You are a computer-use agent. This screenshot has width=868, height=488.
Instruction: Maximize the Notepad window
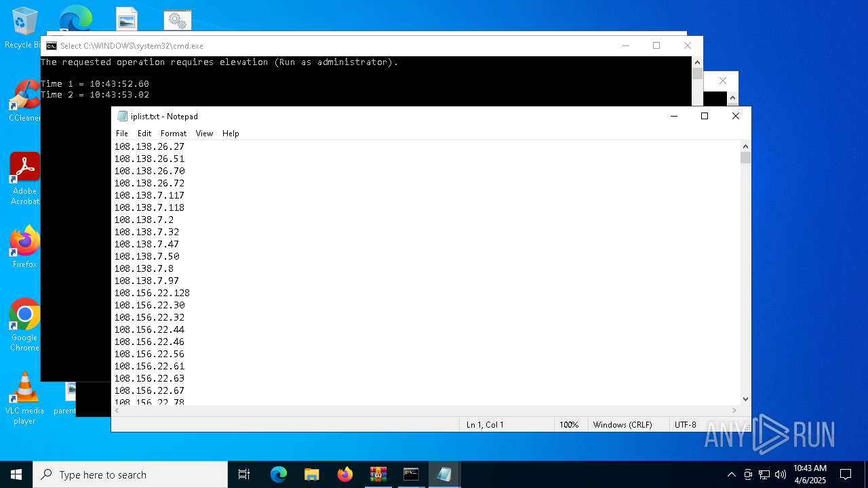pyautogui.click(x=705, y=116)
